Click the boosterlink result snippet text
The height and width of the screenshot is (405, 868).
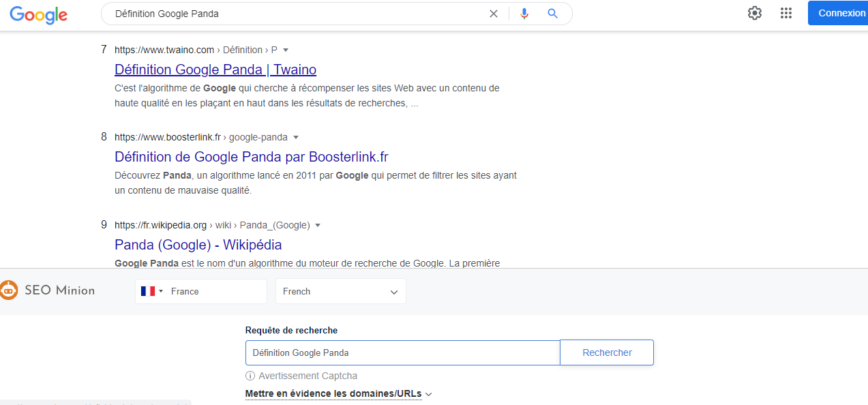tap(316, 183)
